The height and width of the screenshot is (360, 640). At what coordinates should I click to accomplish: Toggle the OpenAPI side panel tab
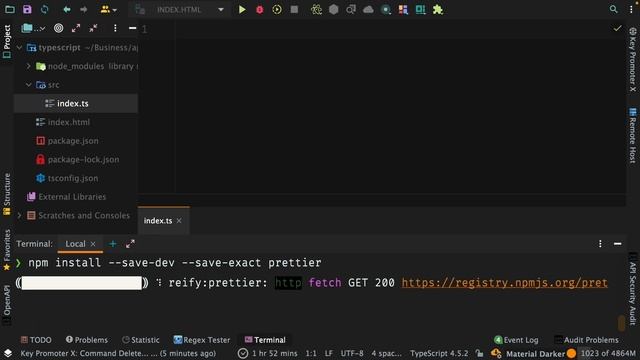point(7,304)
